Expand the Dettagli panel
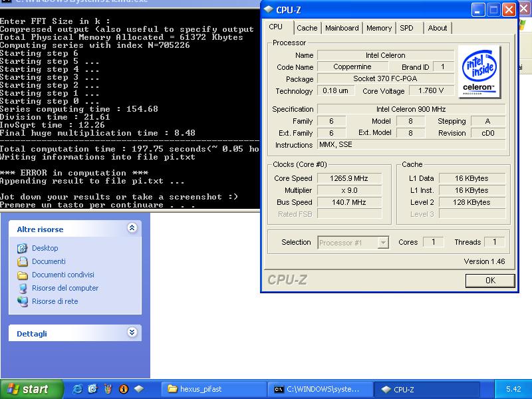 (x=132, y=332)
